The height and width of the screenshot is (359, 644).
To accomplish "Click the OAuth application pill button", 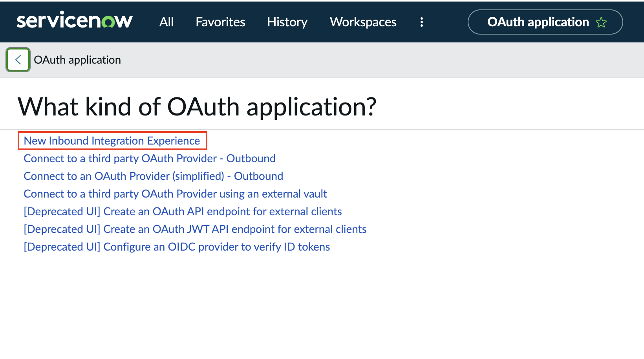I will click(x=545, y=22).
